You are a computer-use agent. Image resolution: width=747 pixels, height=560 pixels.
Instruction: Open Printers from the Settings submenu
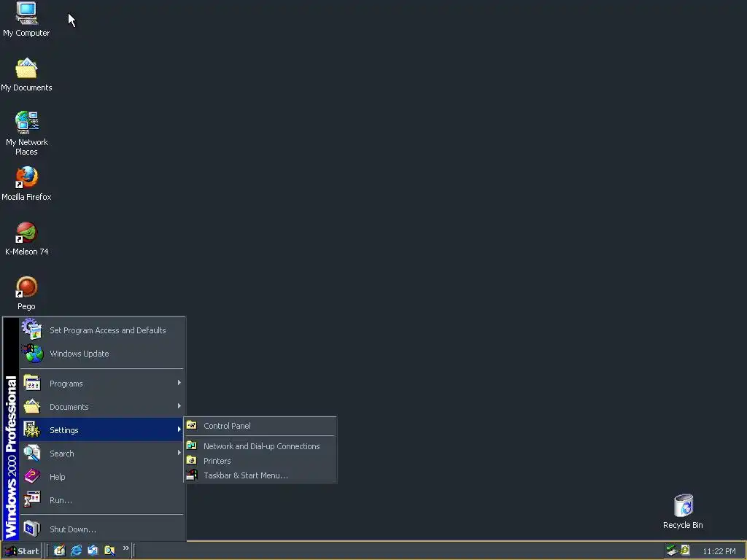[x=260, y=461]
